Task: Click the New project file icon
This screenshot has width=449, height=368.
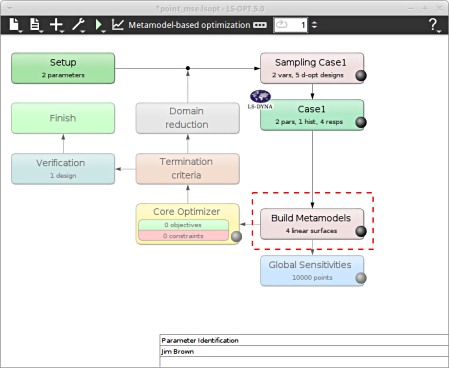Action: (15, 25)
